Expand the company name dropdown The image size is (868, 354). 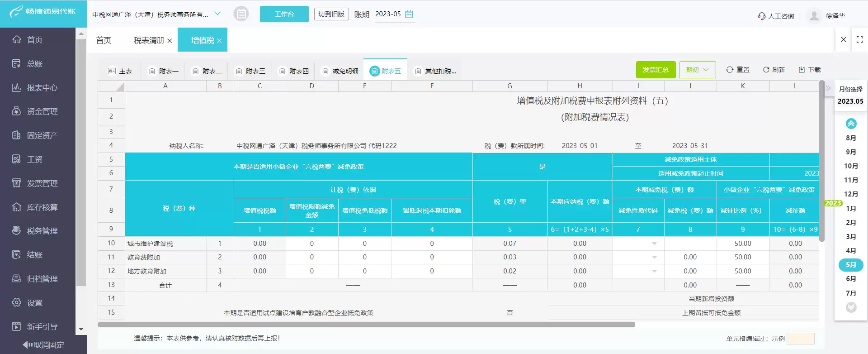point(217,14)
